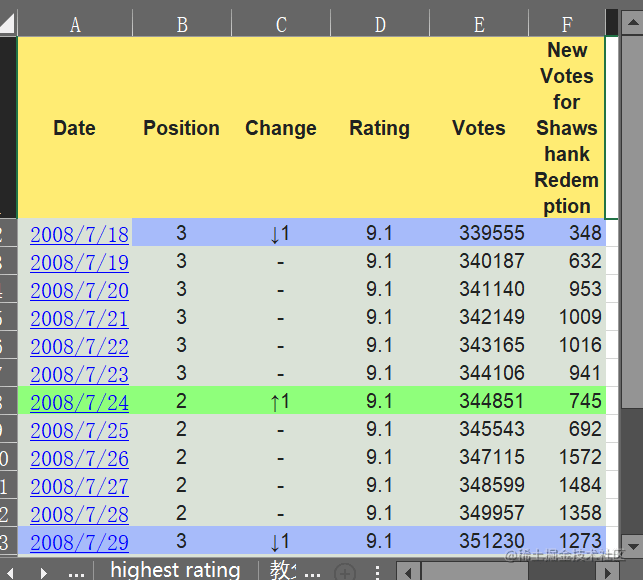Select the ↓1 change cell for 2008/7/18
Screen dimensions: 643x580
(x=281, y=233)
